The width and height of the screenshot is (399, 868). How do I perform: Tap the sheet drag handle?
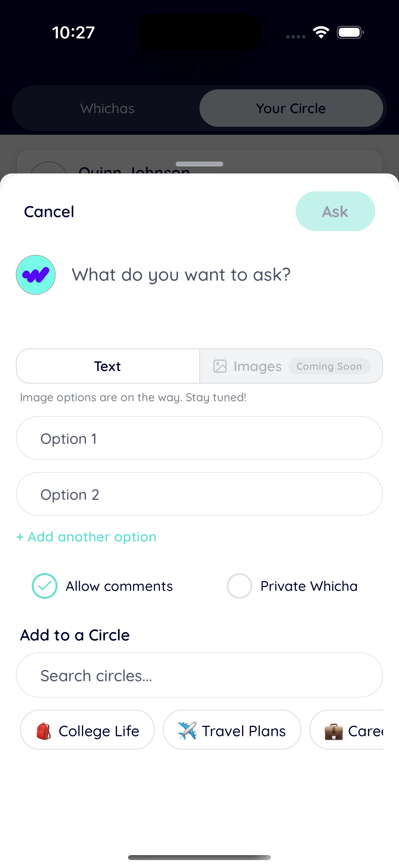tap(199, 164)
